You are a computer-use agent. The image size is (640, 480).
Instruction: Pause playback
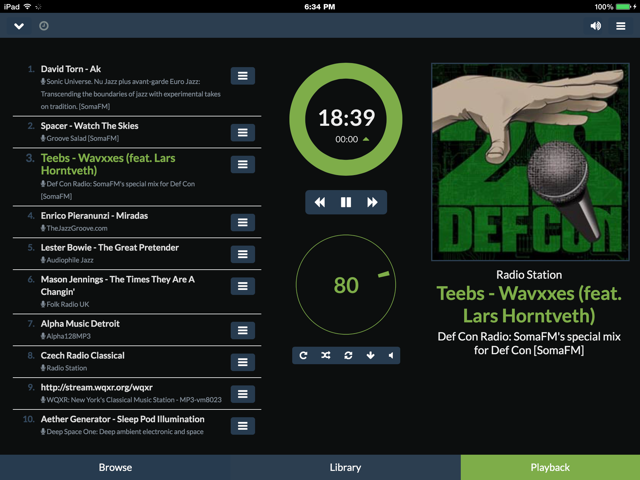tap(346, 202)
